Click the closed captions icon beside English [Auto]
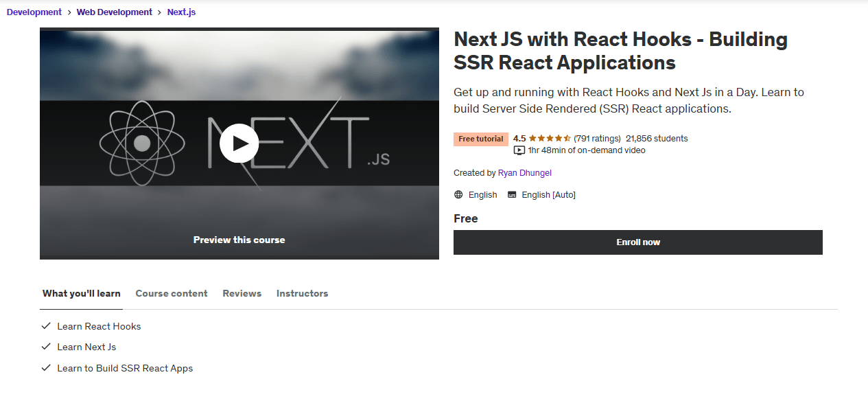Viewport: 868px width, 412px height. click(512, 195)
